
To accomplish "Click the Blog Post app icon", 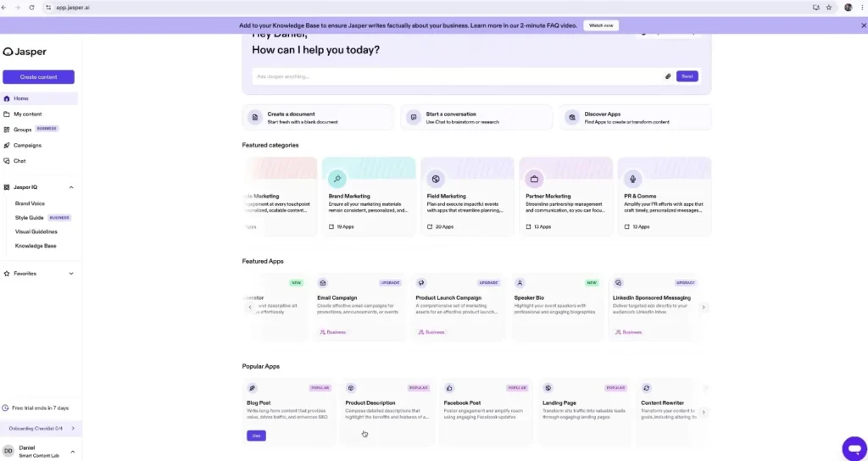I will [252, 388].
